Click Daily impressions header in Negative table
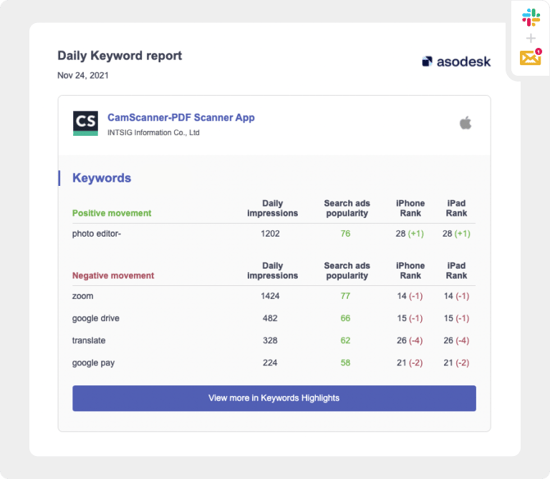Image resolution: width=550 pixels, height=479 pixels. pyautogui.click(x=273, y=271)
